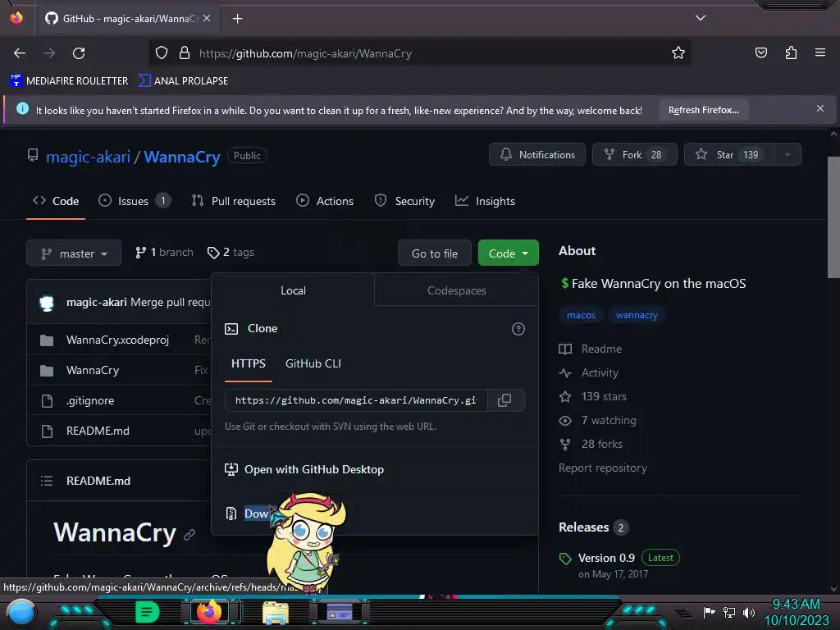The image size is (840, 630).
Task: Open the list all tabs chevron
Action: click(701, 18)
